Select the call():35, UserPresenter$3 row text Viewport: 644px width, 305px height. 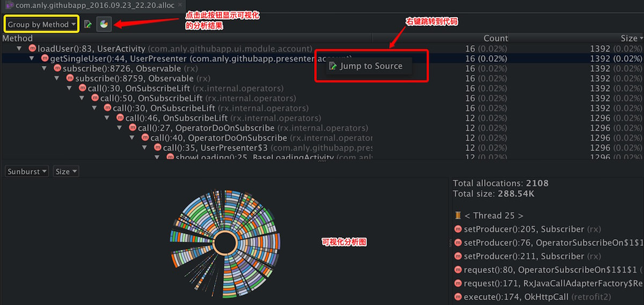click(x=268, y=148)
